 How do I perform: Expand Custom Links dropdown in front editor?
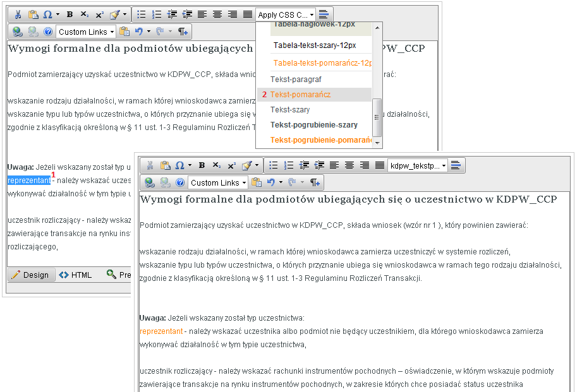click(x=218, y=183)
